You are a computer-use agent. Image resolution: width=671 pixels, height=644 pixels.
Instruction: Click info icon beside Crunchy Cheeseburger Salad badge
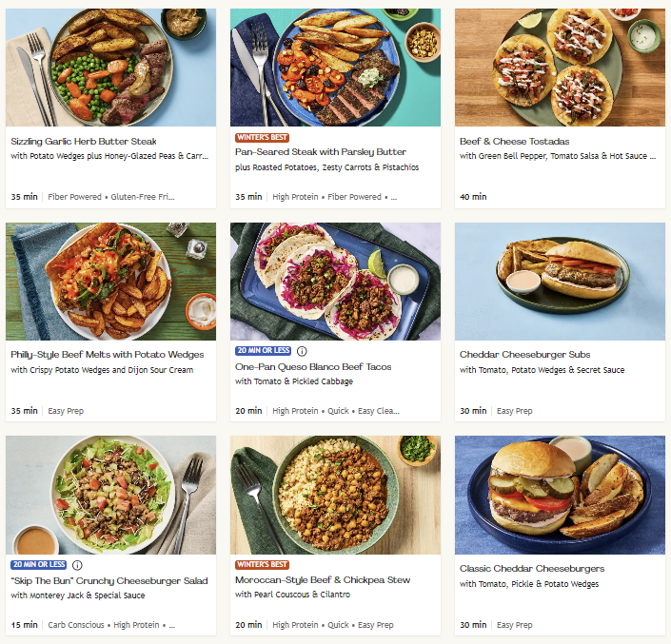[78, 564]
